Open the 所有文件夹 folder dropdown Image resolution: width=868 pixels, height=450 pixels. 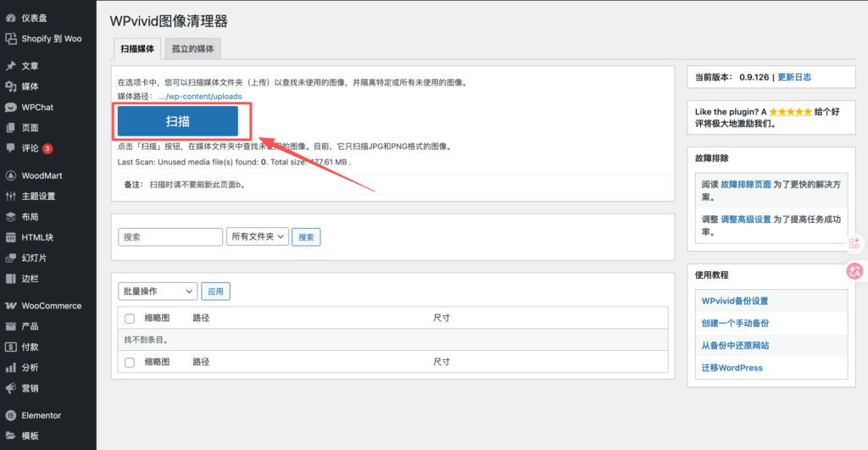point(258,236)
